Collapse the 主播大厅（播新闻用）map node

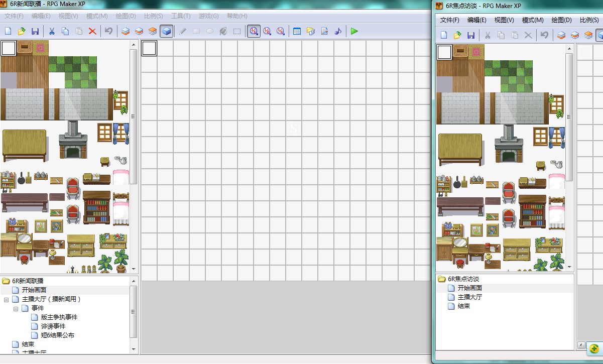[x=7, y=299]
